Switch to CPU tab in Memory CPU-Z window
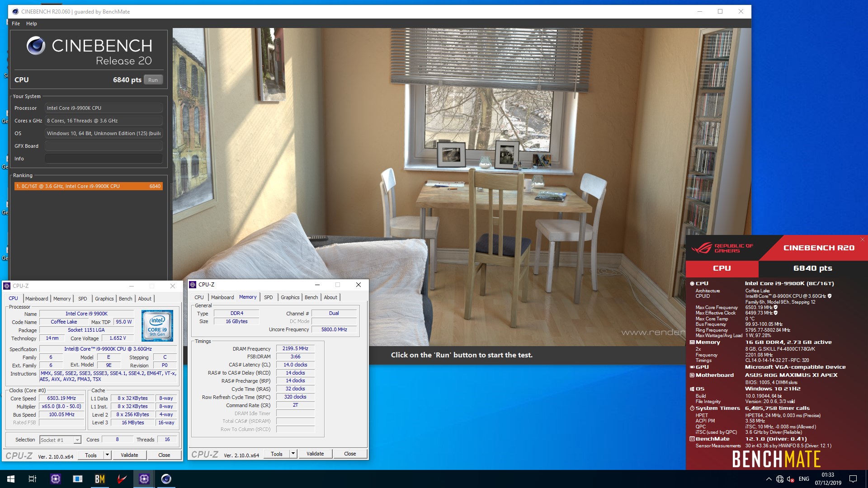Image resolution: width=868 pixels, height=488 pixels. click(x=199, y=297)
